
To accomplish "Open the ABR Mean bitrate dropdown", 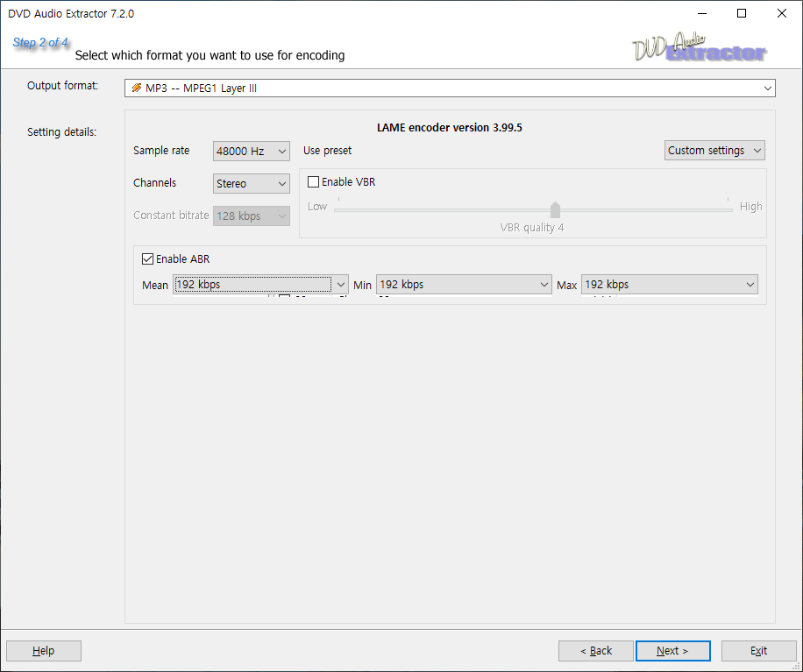I will [x=260, y=285].
